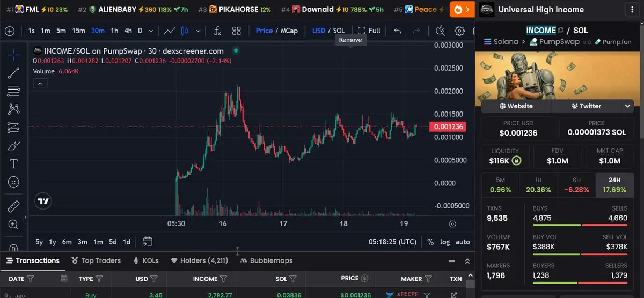Select the ruler measure tool
This screenshot has height=298, width=644.
[x=14, y=206]
